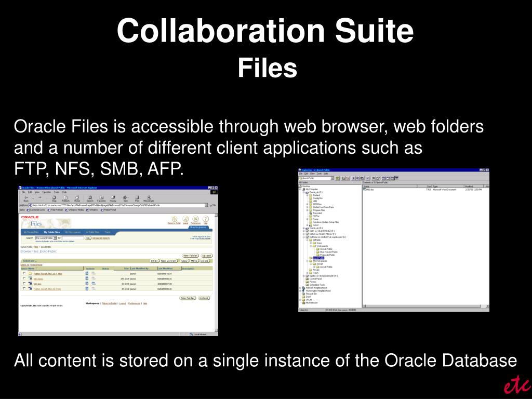
Task: Switch to the My Public Files tab
Action: (52, 232)
